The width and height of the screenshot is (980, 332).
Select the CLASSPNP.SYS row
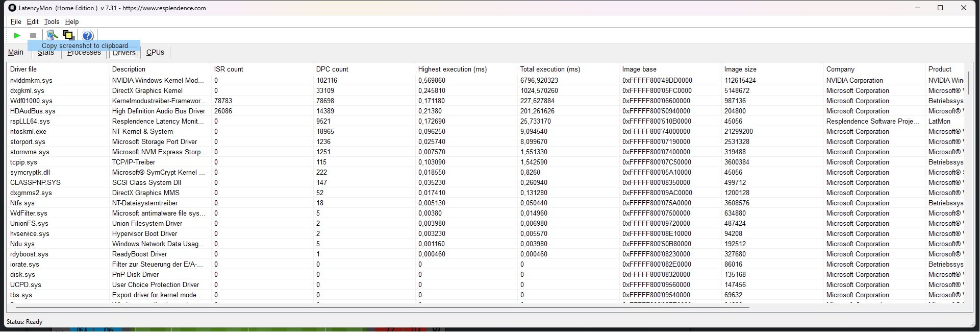tap(486, 182)
